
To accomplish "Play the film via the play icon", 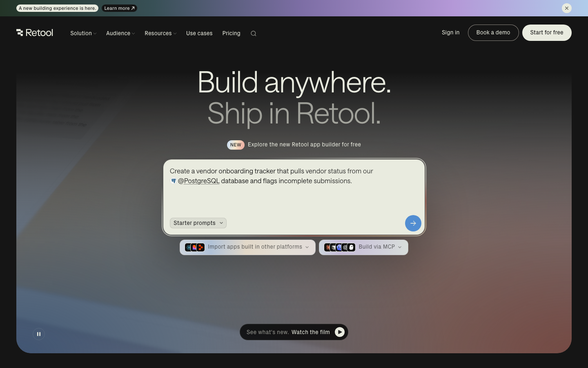I will (340, 332).
